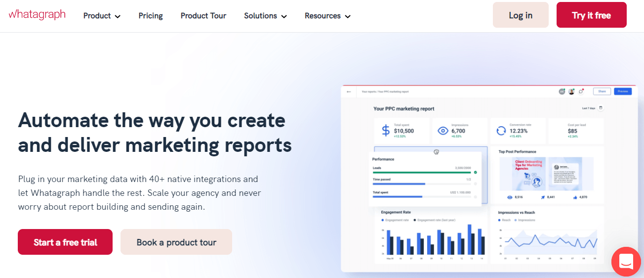Click the Log in button

tap(521, 15)
